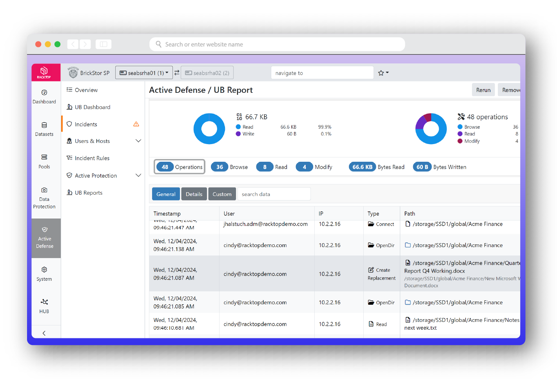Viewport: 557px width, 392px height.
Task: Open the System sidebar item
Action: coord(44,274)
